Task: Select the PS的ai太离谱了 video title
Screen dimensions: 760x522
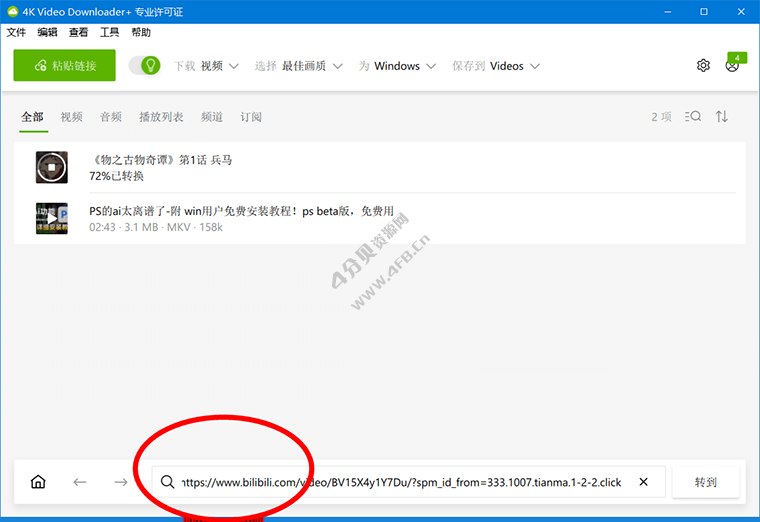Action: (241, 211)
